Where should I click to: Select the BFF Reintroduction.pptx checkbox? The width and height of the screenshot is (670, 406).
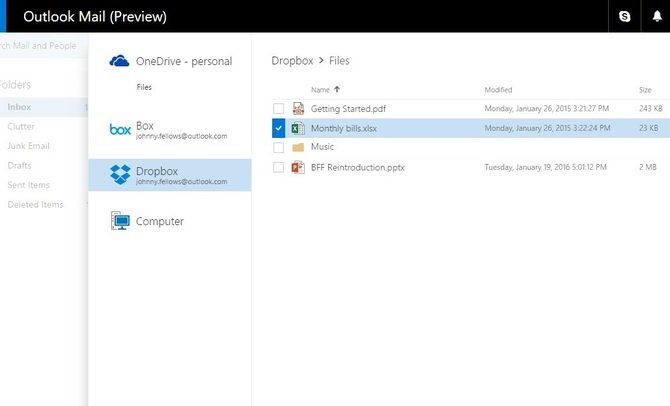click(278, 167)
